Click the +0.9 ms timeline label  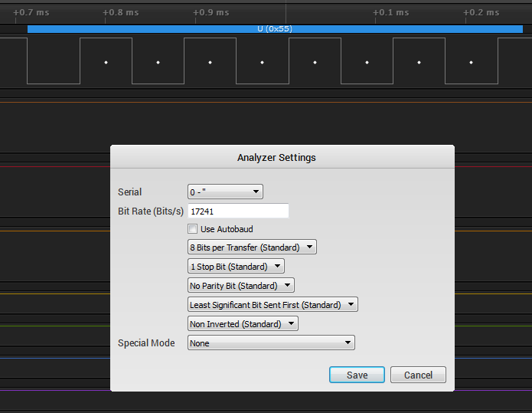pyautogui.click(x=211, y=12)
